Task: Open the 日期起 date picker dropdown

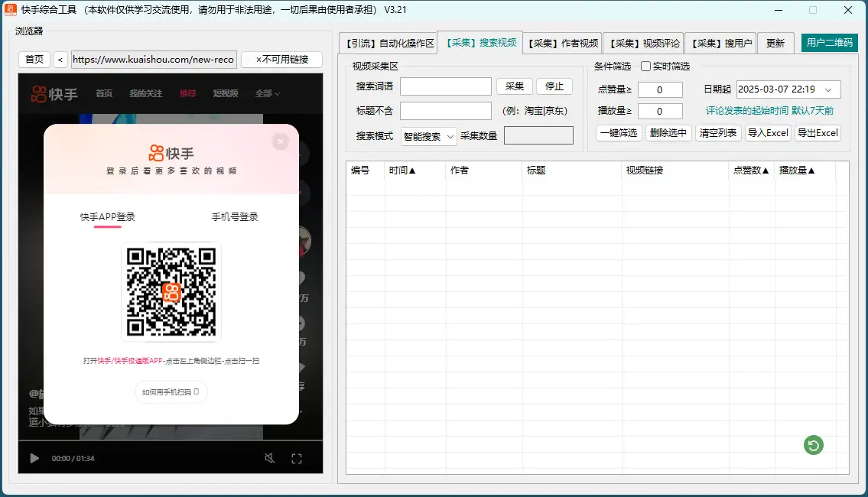Action: (x=828, y=89)
